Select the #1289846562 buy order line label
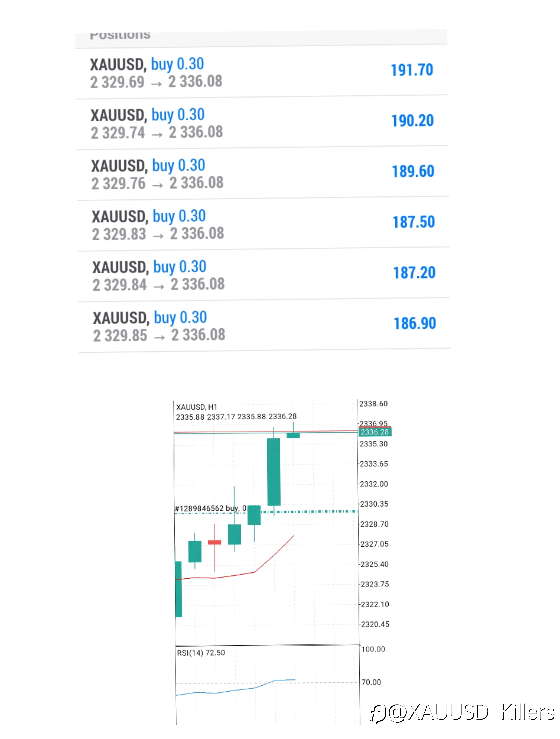Image resolution: width=560 pixels, height=739 pixels. click(211, 508)
